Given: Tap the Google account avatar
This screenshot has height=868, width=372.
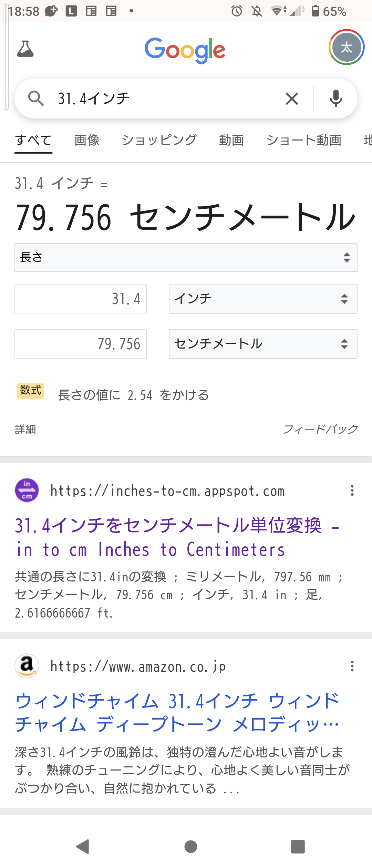Looking at the screenshot, I should pyautogui.click(x=347, y=47).
